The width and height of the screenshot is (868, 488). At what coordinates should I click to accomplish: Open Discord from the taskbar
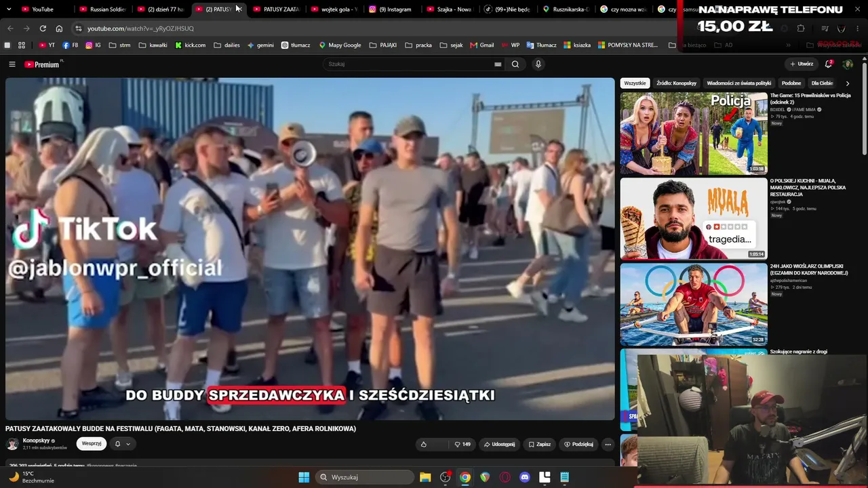pos(524,477)
